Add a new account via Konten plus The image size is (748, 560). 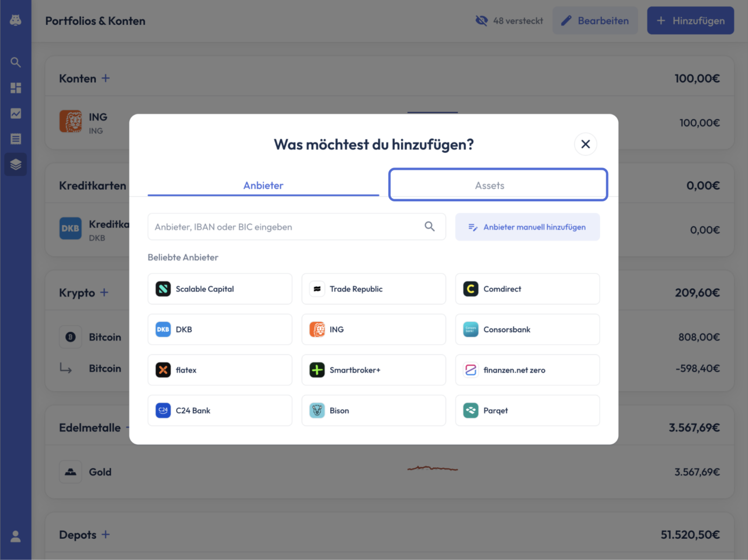click(106, 78)
